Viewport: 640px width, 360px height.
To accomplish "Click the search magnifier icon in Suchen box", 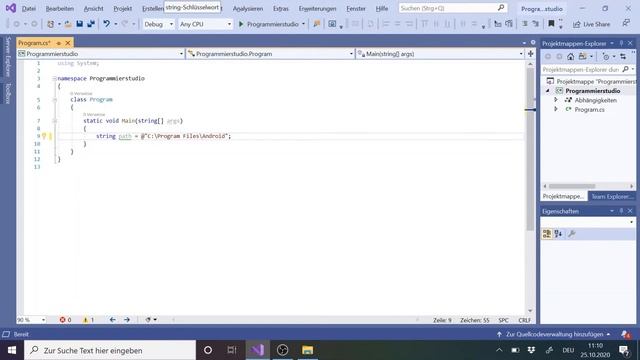I will click(501, 8).
